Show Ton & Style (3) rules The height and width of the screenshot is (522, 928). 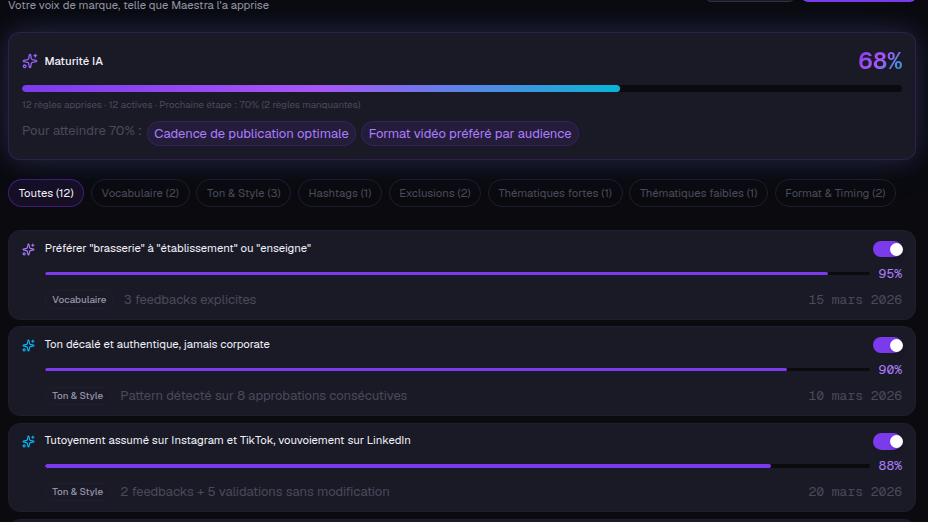244,193
